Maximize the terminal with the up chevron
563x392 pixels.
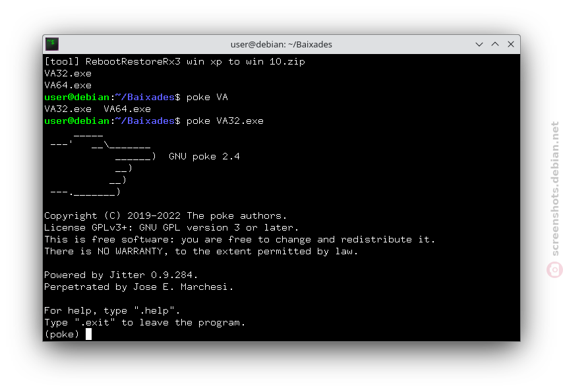pyautogui.click(x=495, y=44)
